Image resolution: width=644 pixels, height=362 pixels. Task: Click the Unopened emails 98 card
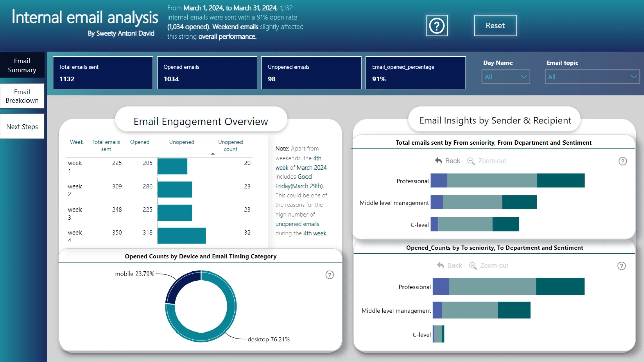tap(311, 73)
